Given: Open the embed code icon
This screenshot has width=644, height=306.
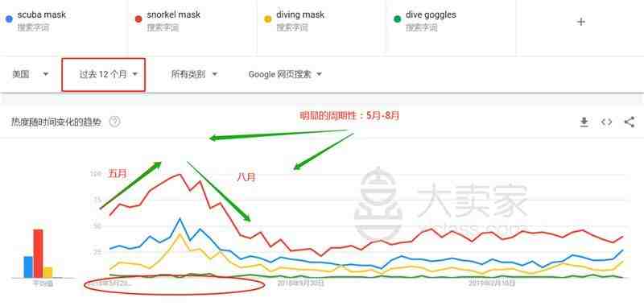Looking at the screenshot, I should point(607,122).
